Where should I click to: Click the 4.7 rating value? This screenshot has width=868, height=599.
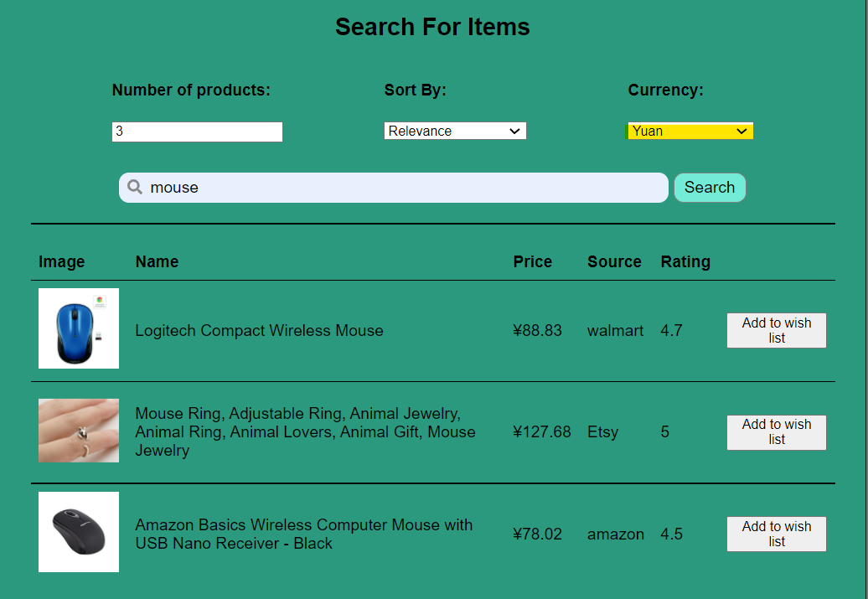[x=671, y=331]
